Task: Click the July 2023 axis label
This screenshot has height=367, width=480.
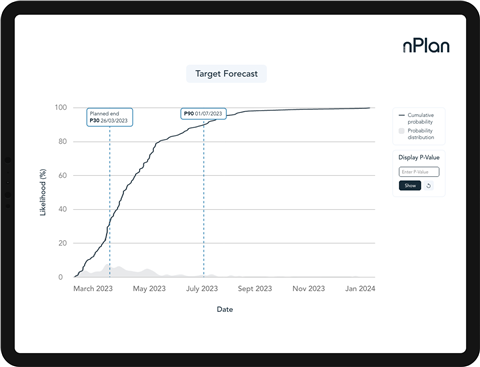Action: click(202, 289)
